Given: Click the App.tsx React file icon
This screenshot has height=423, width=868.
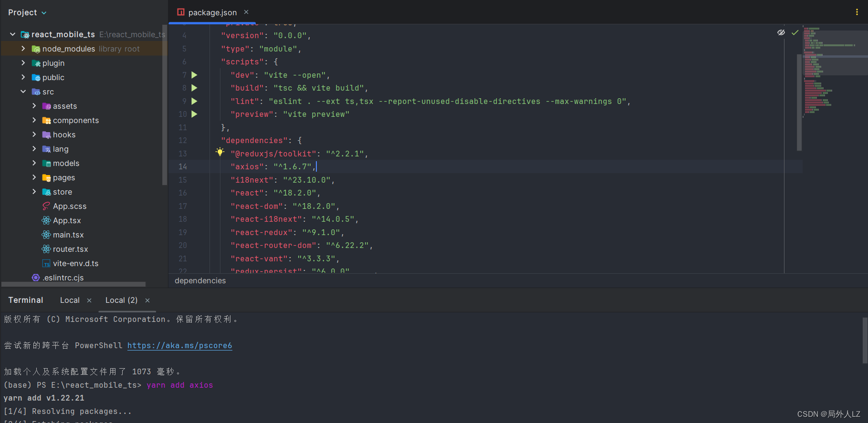Looking at the screenshot, I should (46, 220).
